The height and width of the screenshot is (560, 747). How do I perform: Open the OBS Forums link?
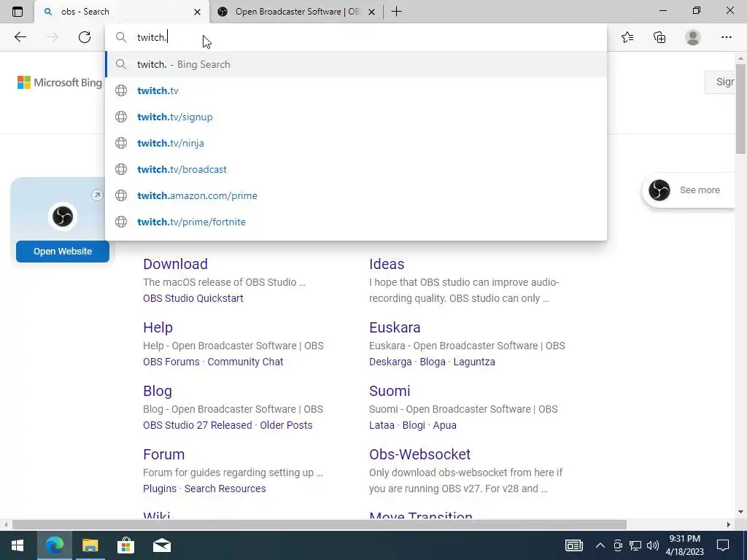[x=171, y=362]
